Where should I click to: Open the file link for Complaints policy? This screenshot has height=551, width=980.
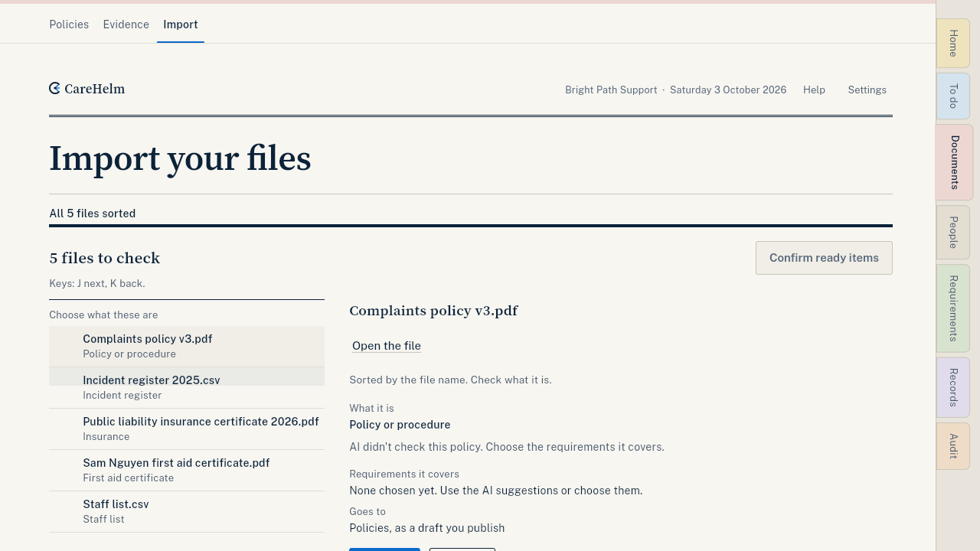click(x=387, y=346)
